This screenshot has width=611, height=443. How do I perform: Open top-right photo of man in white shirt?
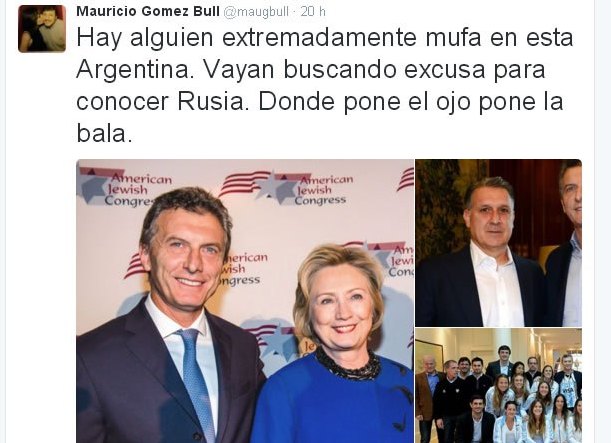click(x=498, y=243)
